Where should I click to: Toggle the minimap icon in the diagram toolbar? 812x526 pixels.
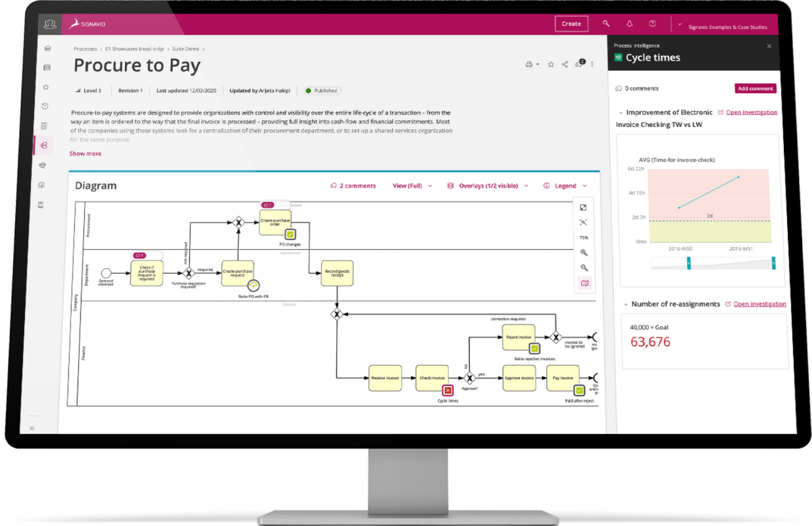[x=584, y=283]
